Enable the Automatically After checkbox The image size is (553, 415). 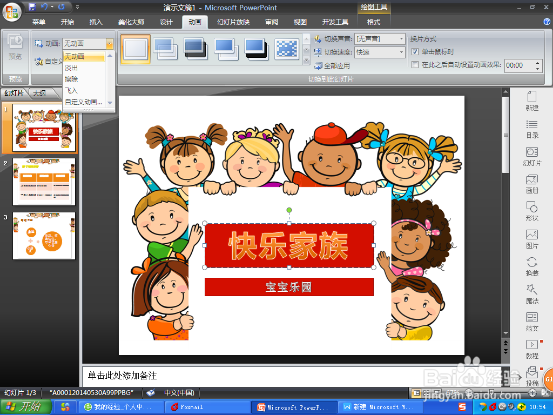(415, 65)
